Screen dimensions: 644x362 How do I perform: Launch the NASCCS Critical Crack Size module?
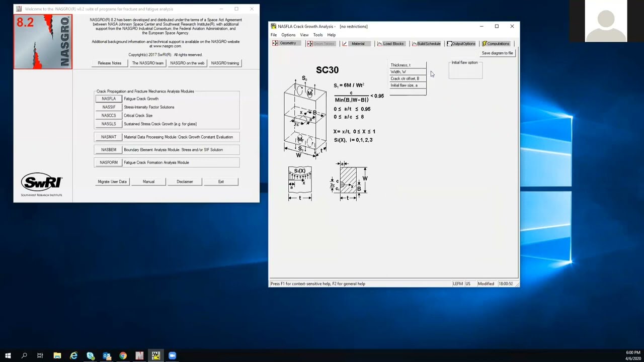click(x=109, y=116)
